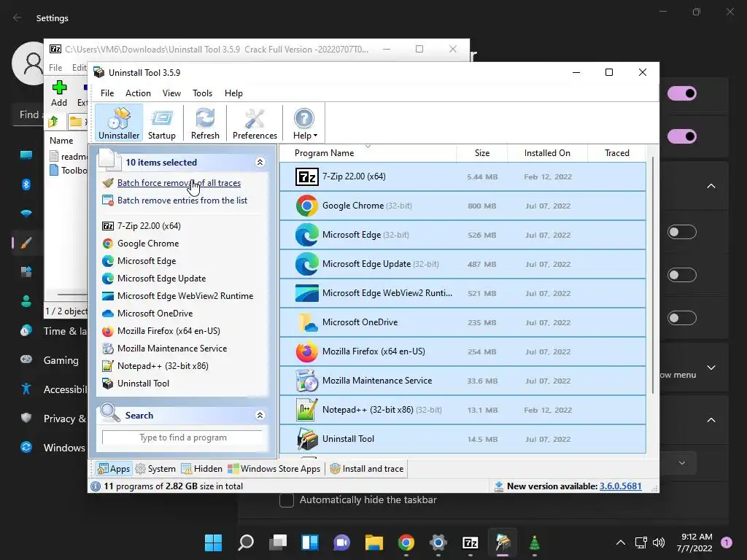Select Microsoft Edge icon in program list
The width and height of the screenshot is (747, 560).
[307, 235]
